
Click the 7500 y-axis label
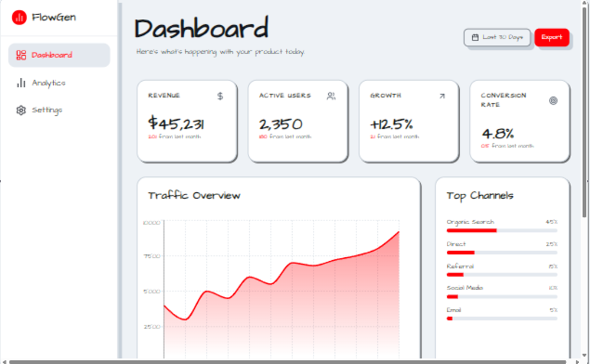pos(152,256)
